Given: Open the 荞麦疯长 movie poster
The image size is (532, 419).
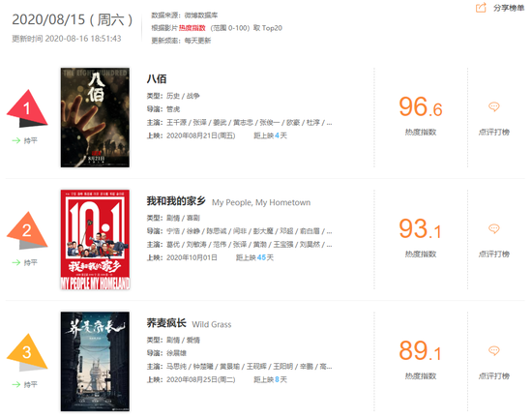Looking at the screenshot, I should pyautogui.click(x=95, y=361).
